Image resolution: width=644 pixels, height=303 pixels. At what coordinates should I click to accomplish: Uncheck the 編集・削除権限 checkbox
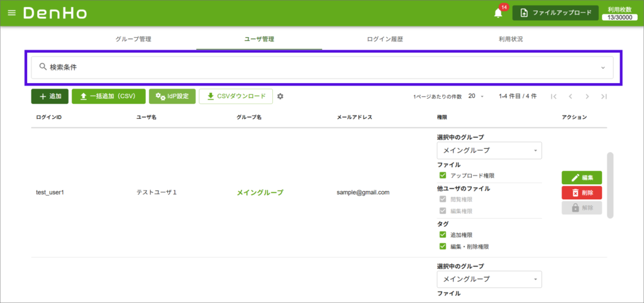click(443, 246)
